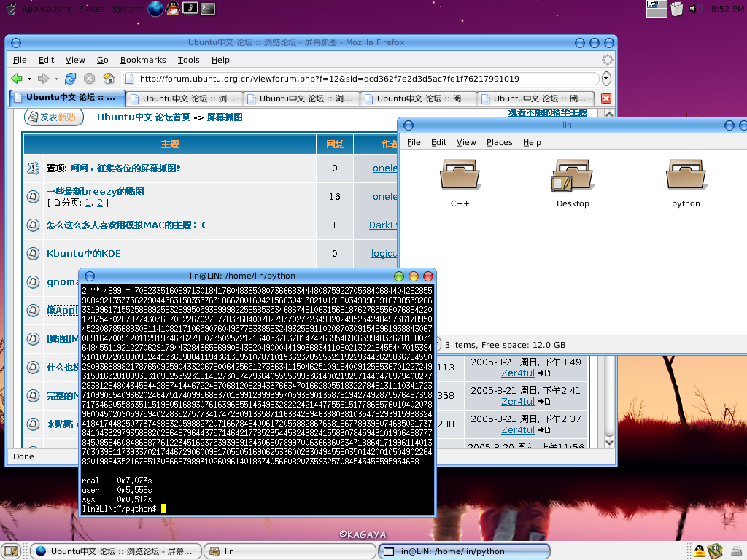
Task: Open the QQ penguin launcher in top panel
Action: (x=172, y=9)
